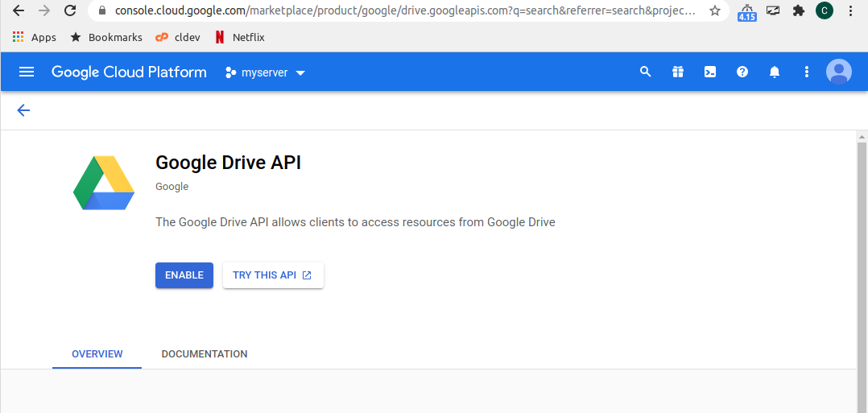Open the myserver project selector
The image size is (868, 413).
[265, 72]
